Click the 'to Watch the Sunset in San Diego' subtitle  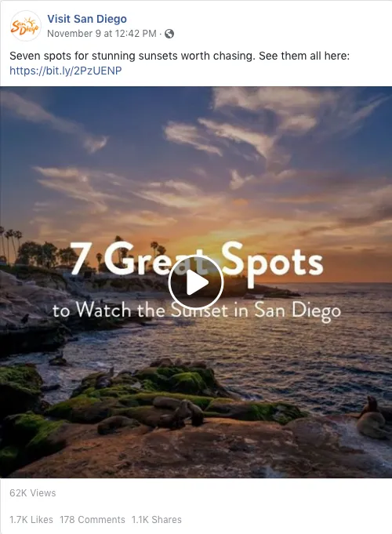(x=197, y=311)
